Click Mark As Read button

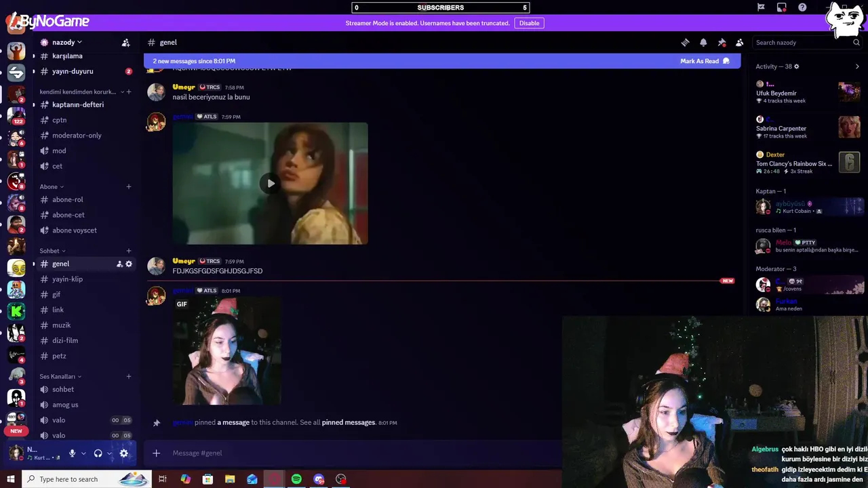(705, 61)
